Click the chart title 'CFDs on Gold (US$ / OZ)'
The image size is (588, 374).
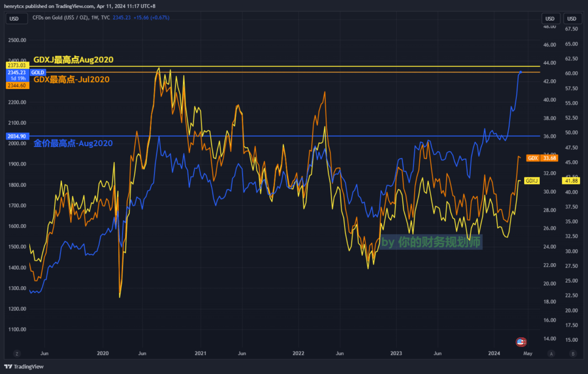pos(61,18)
